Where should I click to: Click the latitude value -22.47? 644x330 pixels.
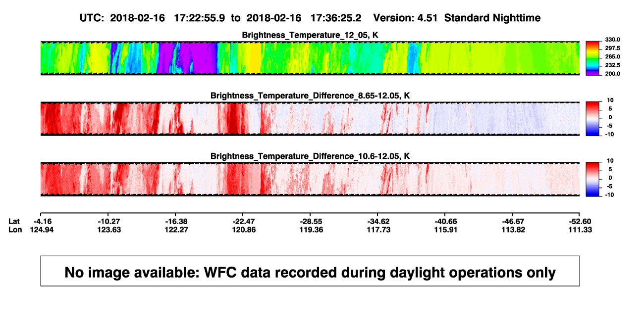click(x=244, y=221)
